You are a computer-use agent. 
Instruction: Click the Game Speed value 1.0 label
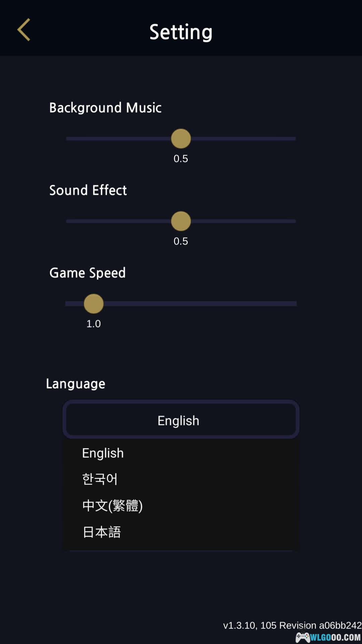pos(94,324)
